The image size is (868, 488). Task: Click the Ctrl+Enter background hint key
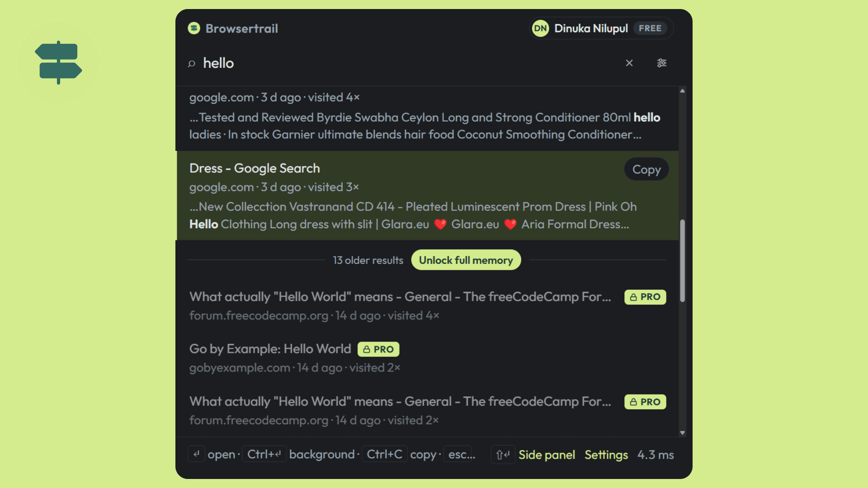point(264,454)
